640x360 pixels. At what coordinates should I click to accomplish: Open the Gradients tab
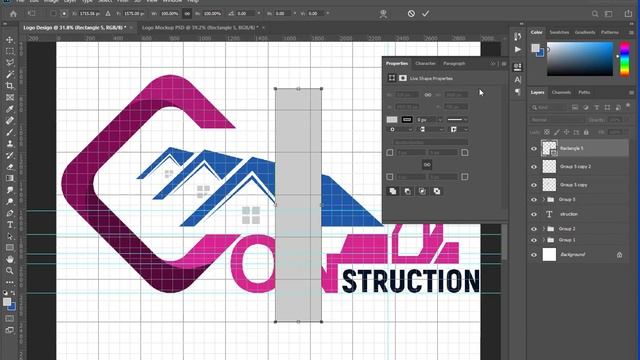click(585, 32)
